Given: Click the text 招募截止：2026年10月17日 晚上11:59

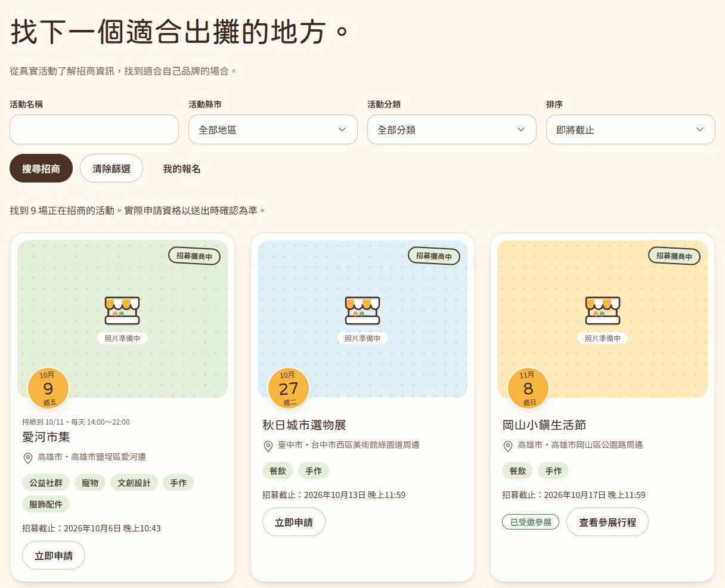Looking at the screenshot, I should pos(574,495).
